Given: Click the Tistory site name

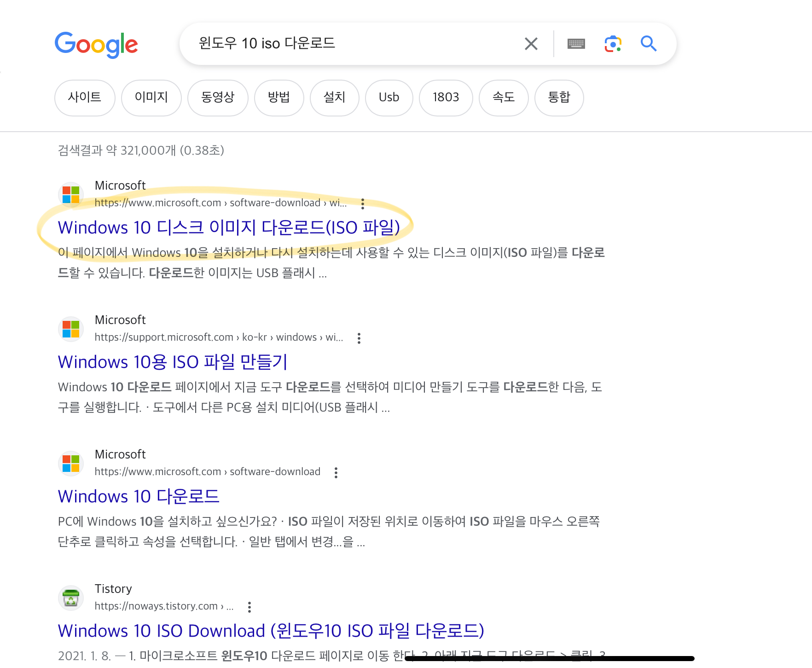Looking at the screenshot, I should tap(113, 589).
